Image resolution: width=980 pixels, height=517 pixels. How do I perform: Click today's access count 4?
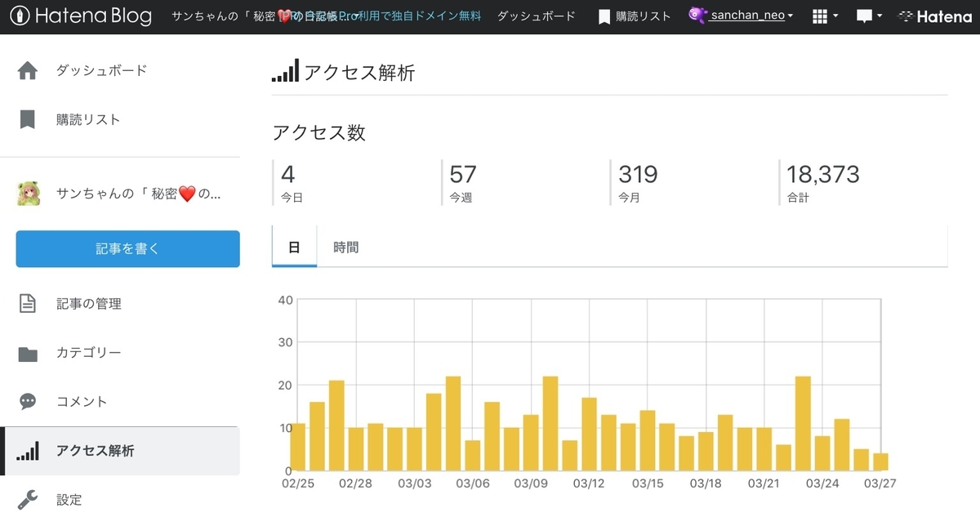[x=287, y=174]
